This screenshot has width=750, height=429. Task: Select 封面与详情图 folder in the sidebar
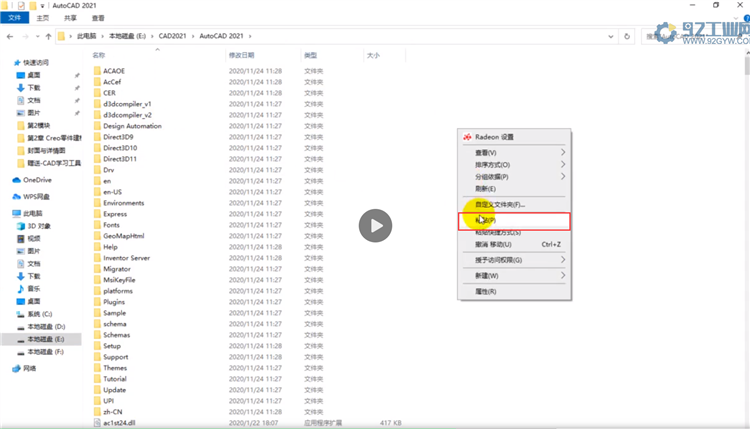point(46,150)
